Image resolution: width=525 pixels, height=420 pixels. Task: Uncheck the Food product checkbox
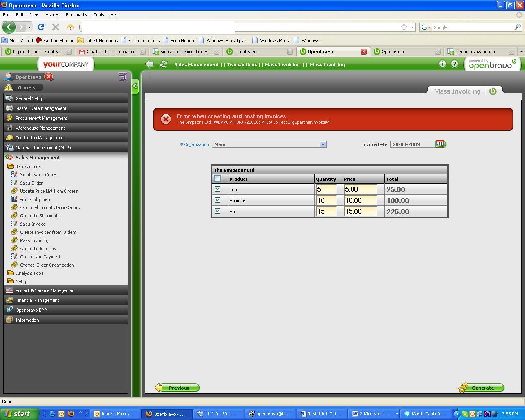pos(217,189)
